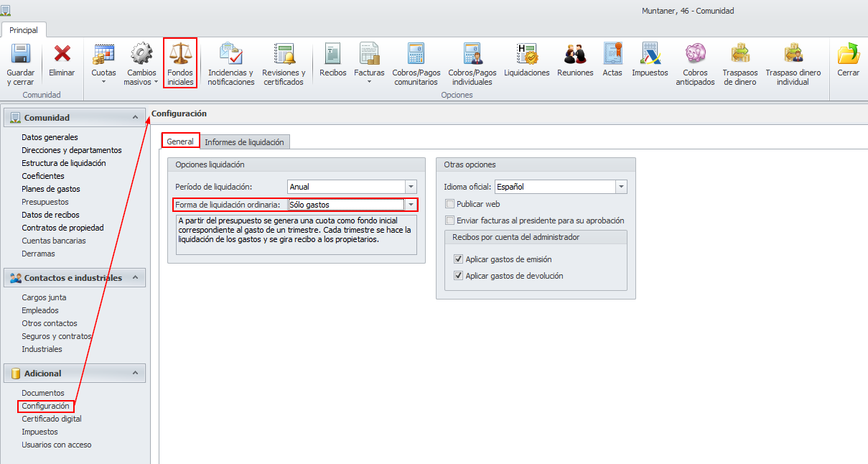
Task: Open Otros contactos
Action: click(x=50, y=323)
